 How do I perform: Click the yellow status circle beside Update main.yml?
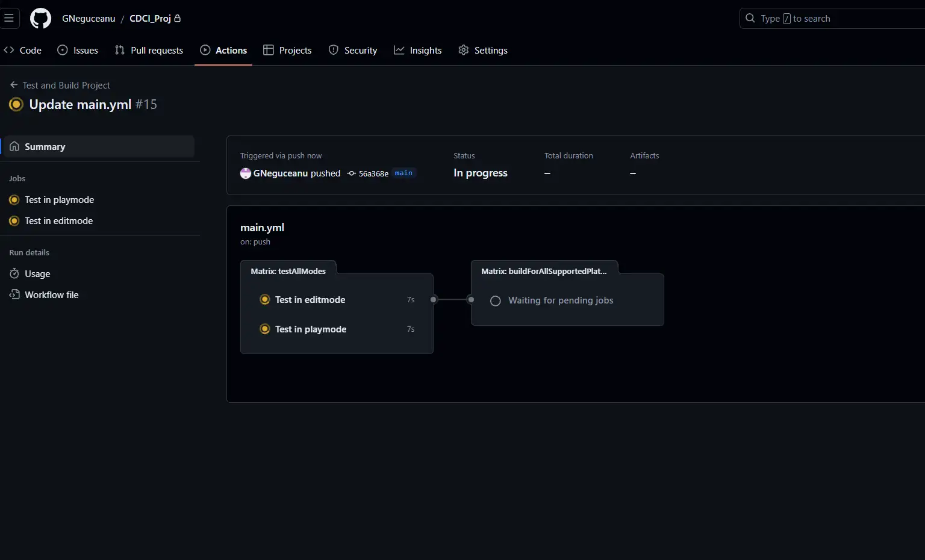click(x=16, y=104)
